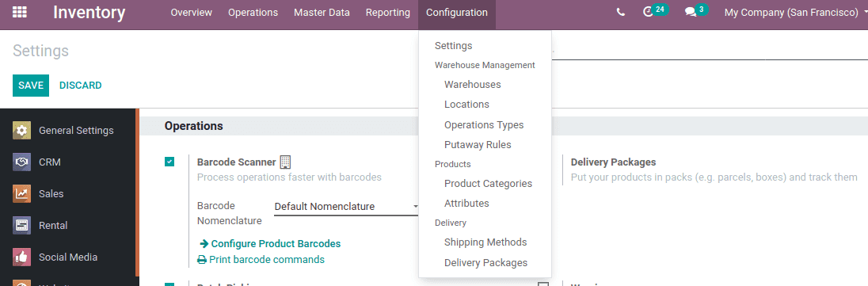
Task: Open the Operations menu
Action: point(253,12)
